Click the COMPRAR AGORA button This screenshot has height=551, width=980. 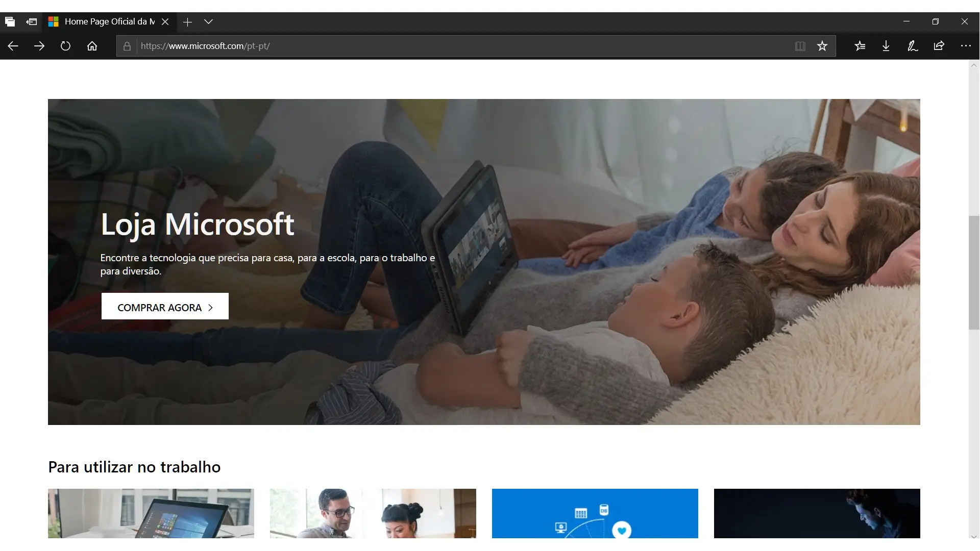pos(165,307)
